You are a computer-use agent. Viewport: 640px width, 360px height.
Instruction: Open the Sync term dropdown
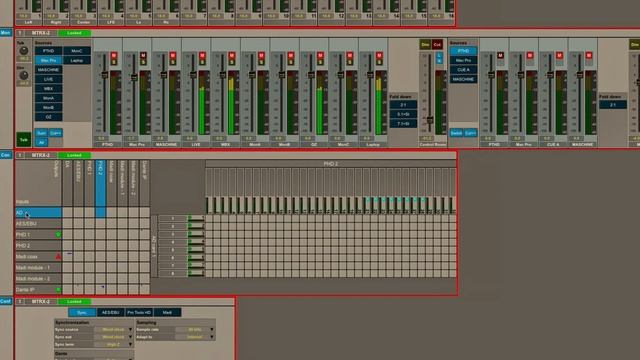[x=113, y=344]
